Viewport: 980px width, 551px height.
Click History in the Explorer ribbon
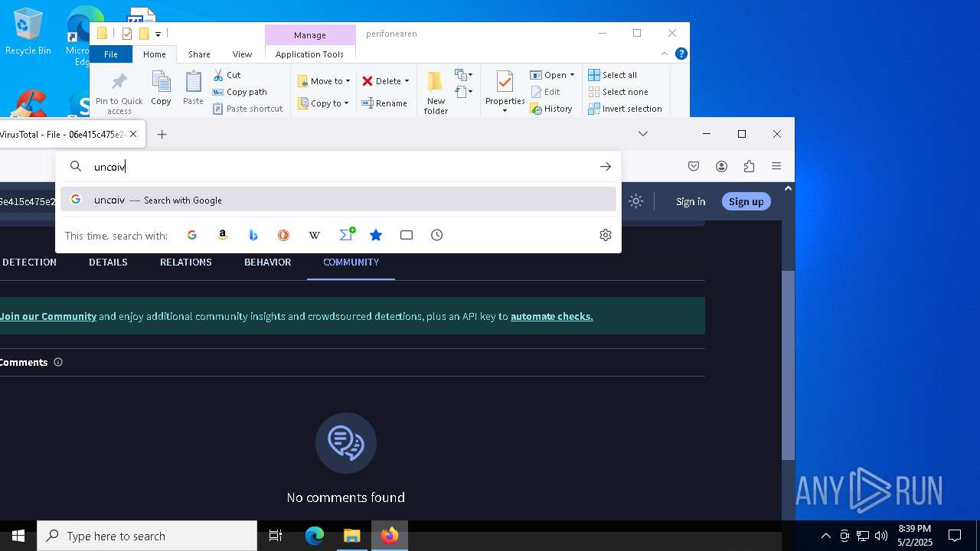(551, 109)
